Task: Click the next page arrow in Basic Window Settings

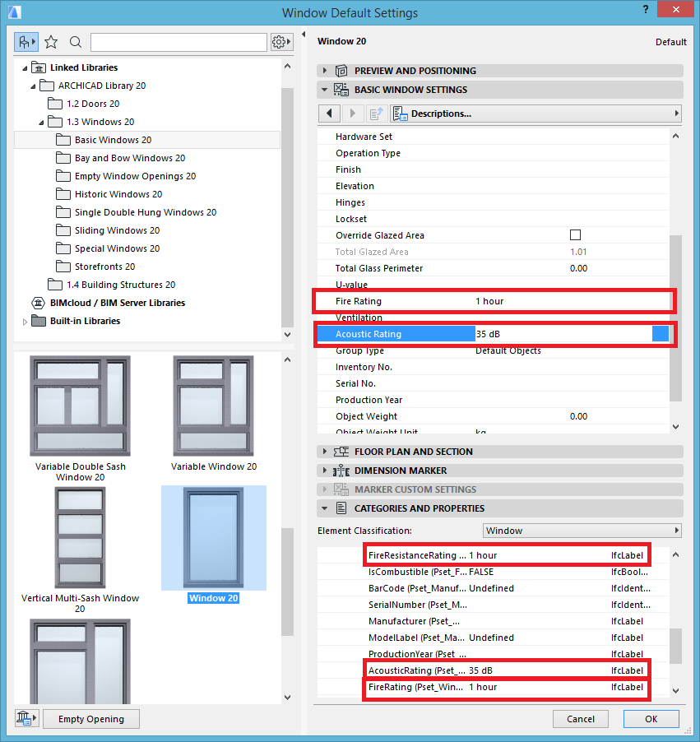Action: (353, 114)
